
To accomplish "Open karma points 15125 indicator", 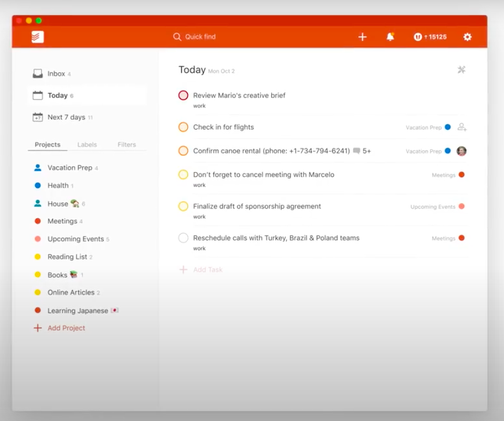I will pos(430,37).
